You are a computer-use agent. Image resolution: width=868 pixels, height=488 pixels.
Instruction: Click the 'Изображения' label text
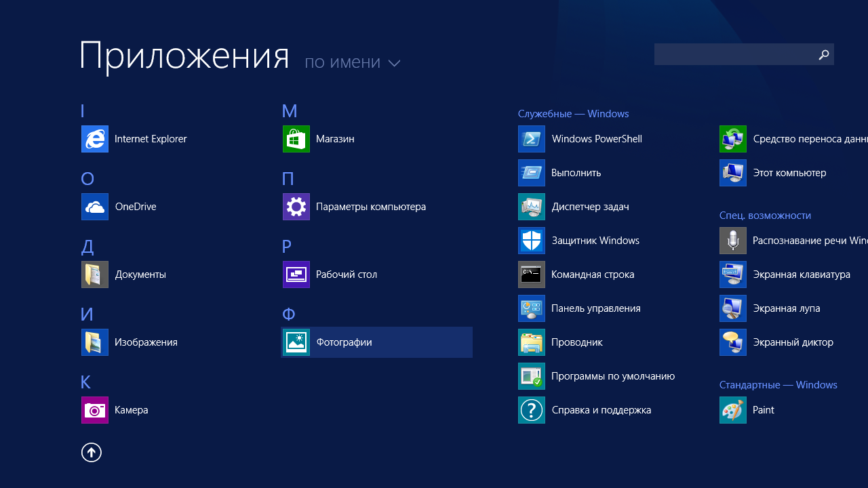[x=146, y=342]
